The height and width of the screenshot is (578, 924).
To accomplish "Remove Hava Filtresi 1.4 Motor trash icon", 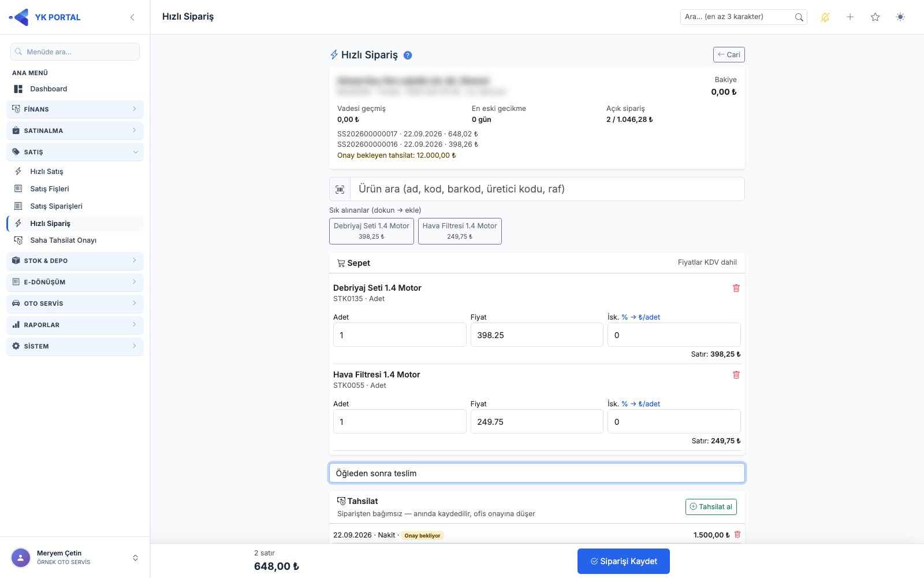I will [x=736, y=375].
